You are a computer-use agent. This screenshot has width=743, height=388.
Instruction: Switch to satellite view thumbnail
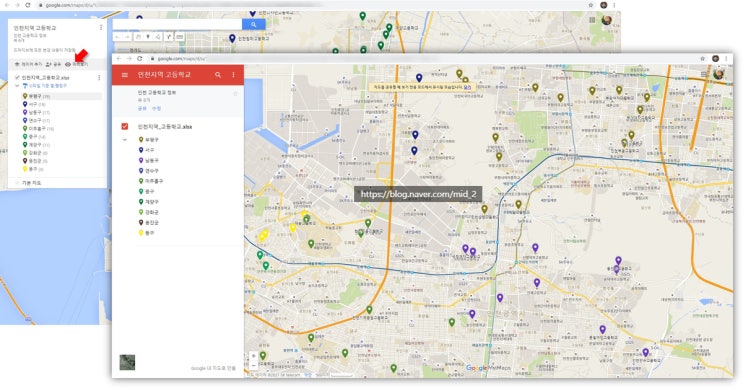[127, 362]
